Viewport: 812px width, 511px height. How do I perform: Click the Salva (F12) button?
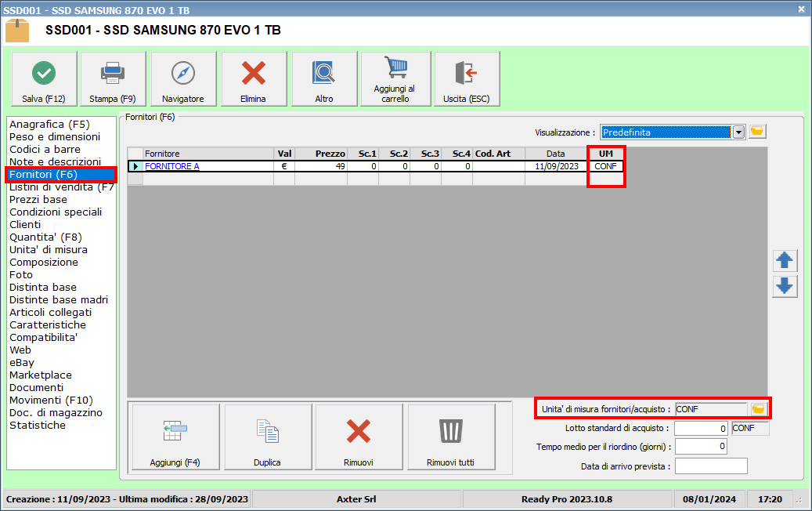[x=44, y=79]
